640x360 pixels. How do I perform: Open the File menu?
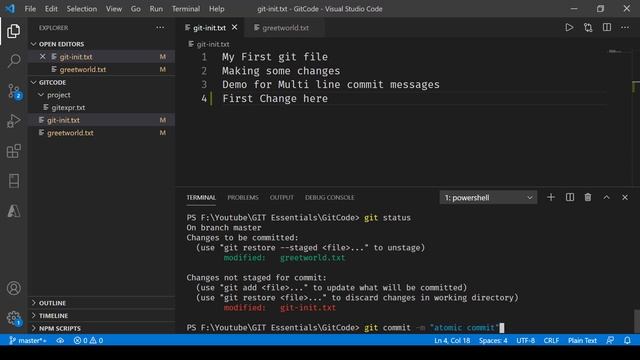point(30,9)
